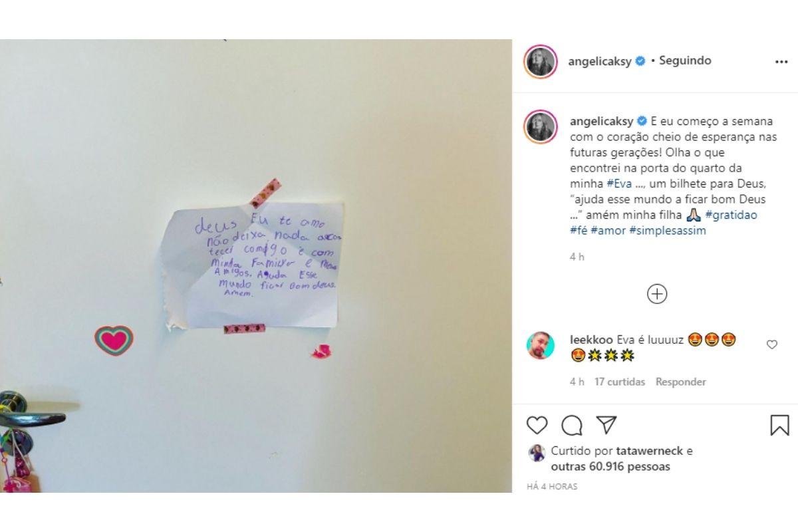The width and height of the screenshot is (798, 532).
Task: Open angelicaksy's profile picture in the header
Action: [x=541, y=61]
